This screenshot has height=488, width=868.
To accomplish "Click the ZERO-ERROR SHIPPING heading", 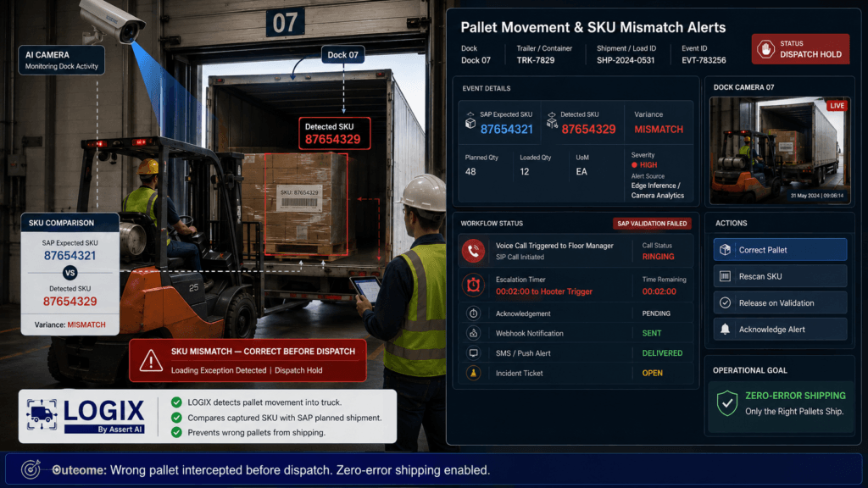I will coord(795,396).
